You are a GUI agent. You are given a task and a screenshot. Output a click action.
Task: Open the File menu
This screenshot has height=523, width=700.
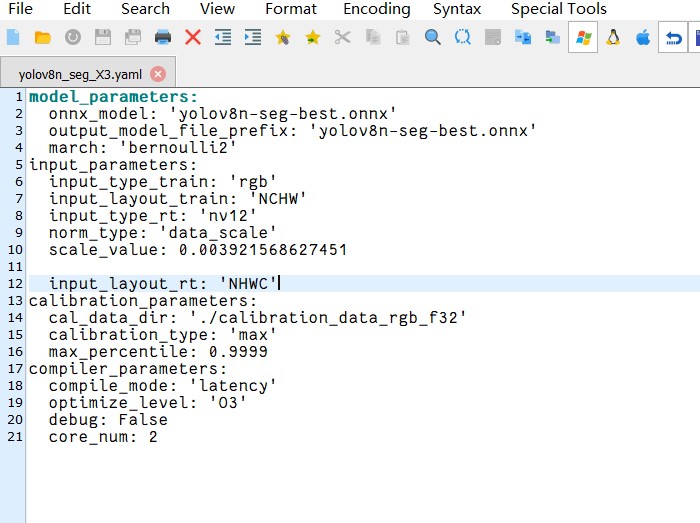(x=20, y=9)
